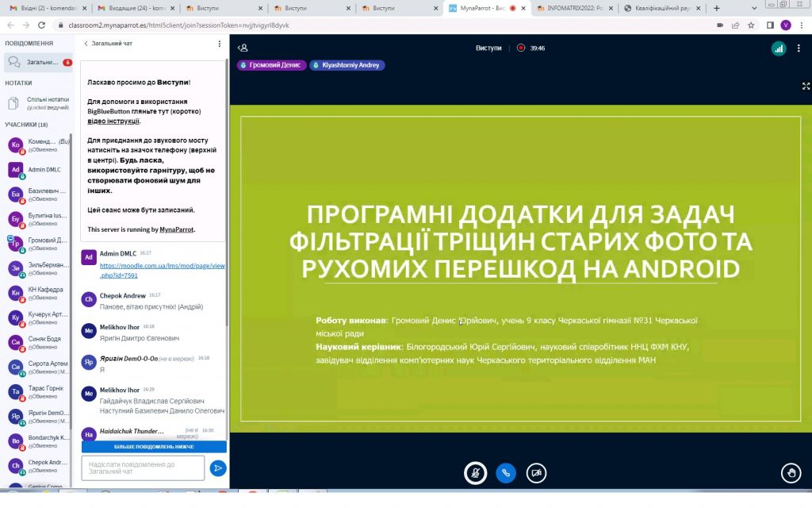812x508 pixels.
Task: Unmute the microphone
Action: coord(475,473)
